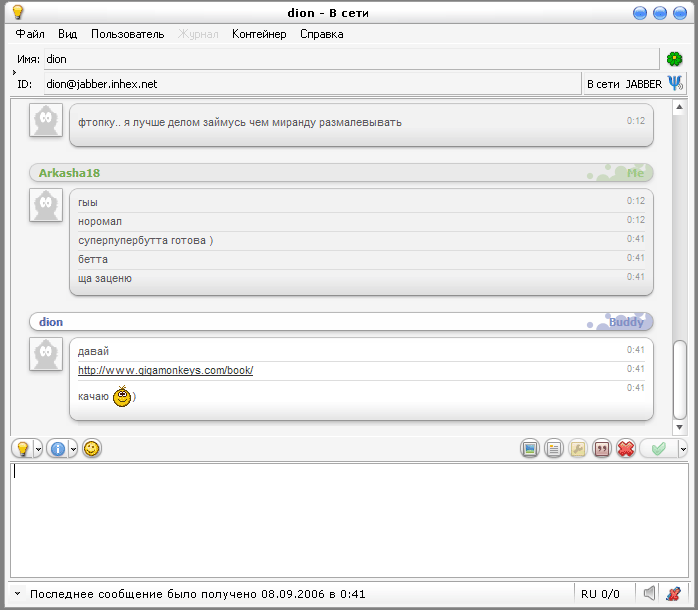Open the Справка menu
This screenshot has height=610, width=698.
[322, 34]
